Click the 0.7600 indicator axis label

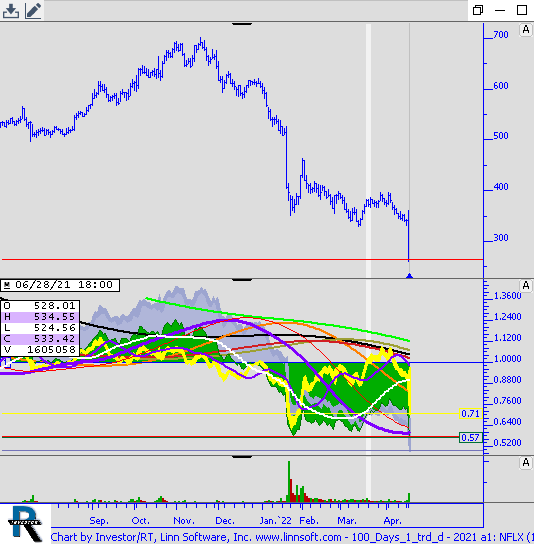tap(508, 401)
